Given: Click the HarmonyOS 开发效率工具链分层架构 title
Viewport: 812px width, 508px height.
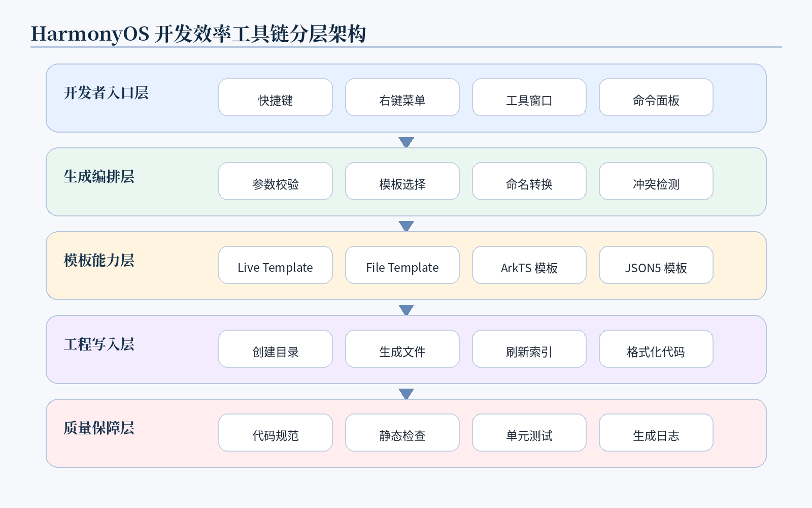Looking at the screenshot, I should 198,34.
